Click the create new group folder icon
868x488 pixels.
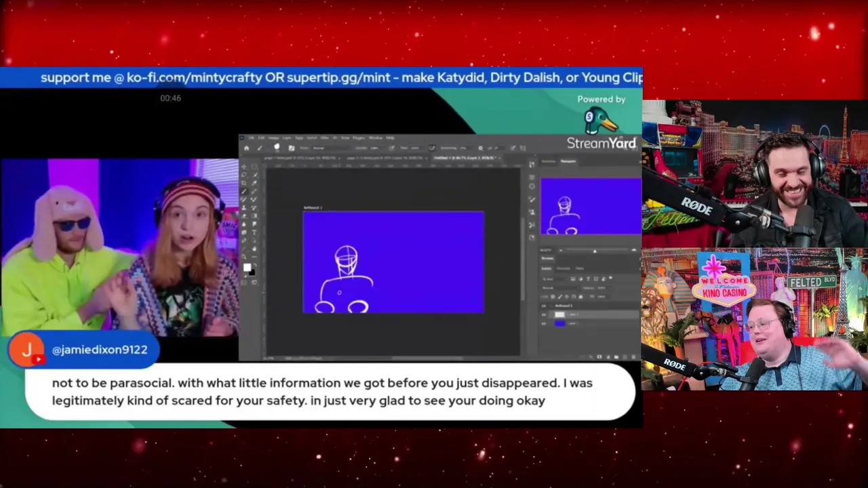[x=616, y=357]
